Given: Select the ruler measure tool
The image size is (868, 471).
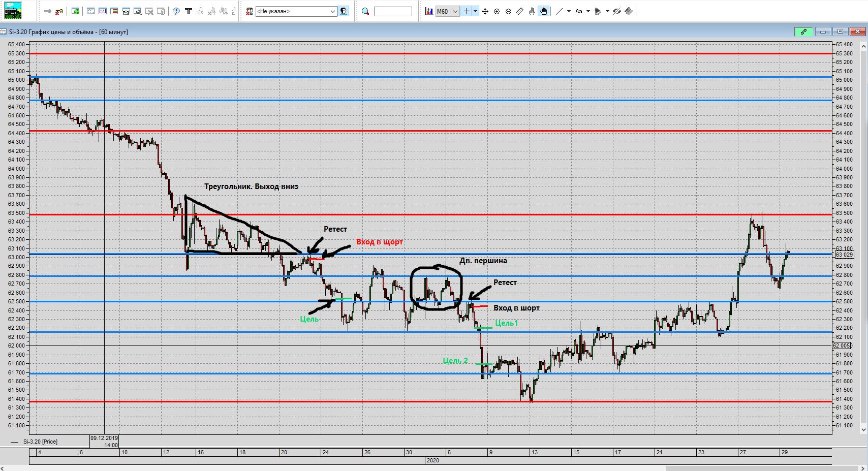Looking at the screenshot, I should [x=520, y=11].
